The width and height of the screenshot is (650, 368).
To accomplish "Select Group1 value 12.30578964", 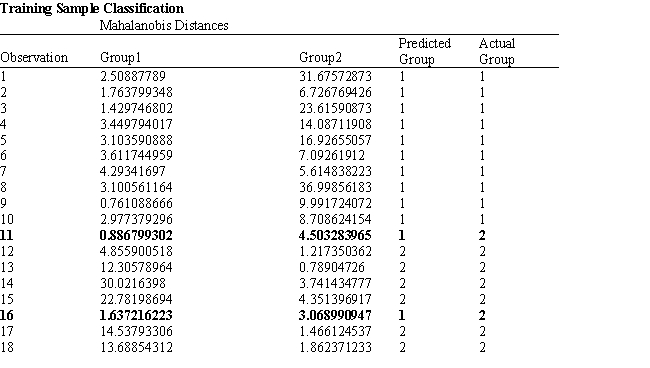I will (x=136, y=267).
